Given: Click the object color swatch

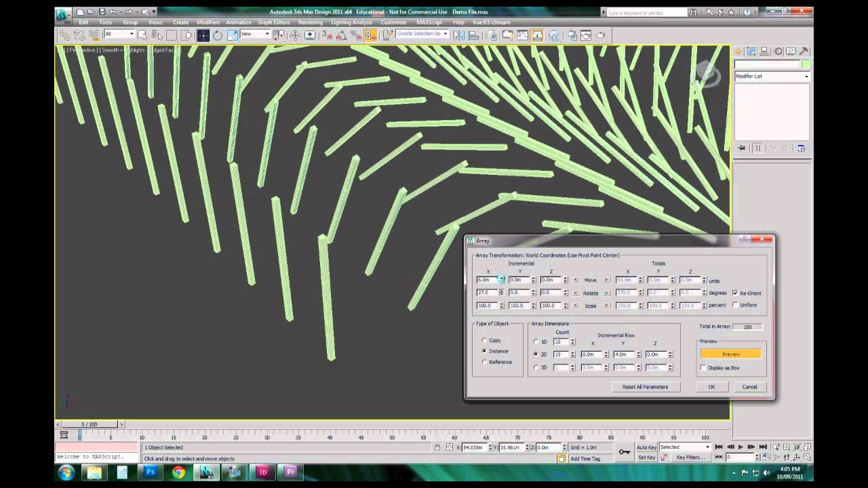Looking at the screenshot, I should [806, 64].
